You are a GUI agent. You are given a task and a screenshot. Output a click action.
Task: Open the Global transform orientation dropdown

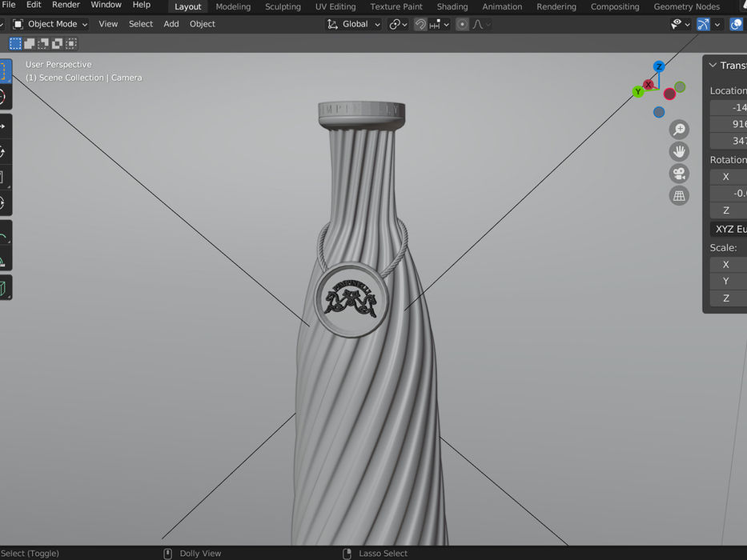point(354,24)
